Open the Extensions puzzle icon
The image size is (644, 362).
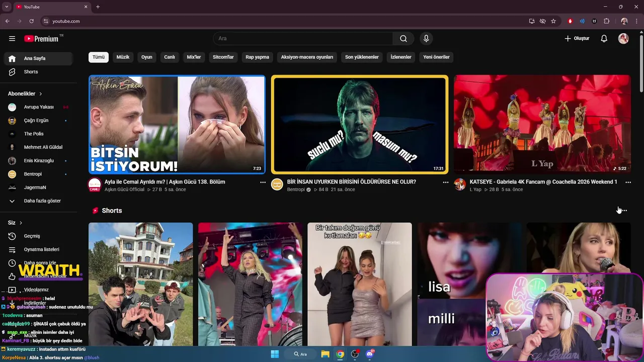coord(606,21)
